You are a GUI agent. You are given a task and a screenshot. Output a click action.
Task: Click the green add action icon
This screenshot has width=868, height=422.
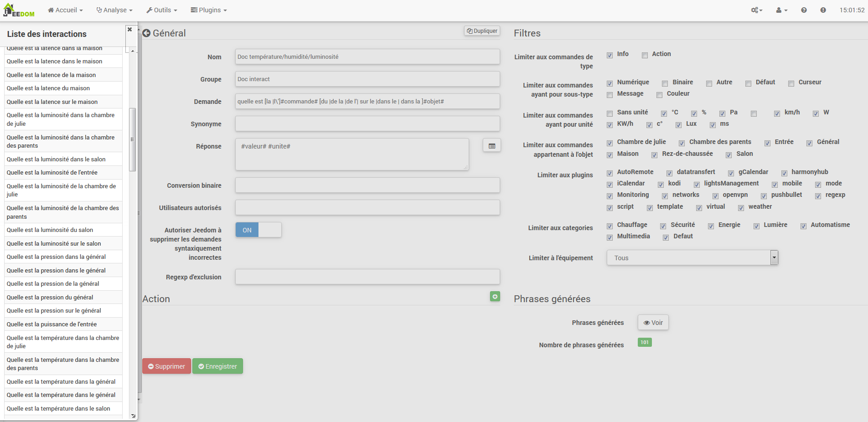(495, 297)
